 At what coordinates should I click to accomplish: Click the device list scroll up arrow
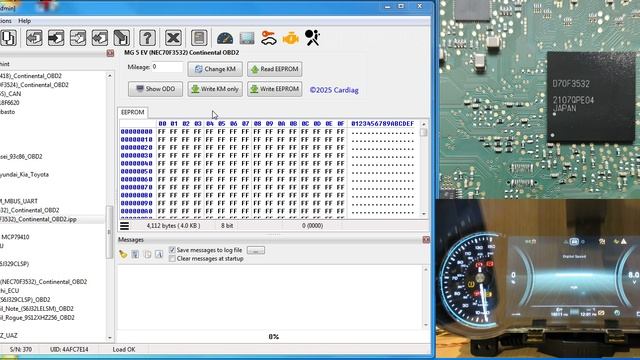point(109,76)
